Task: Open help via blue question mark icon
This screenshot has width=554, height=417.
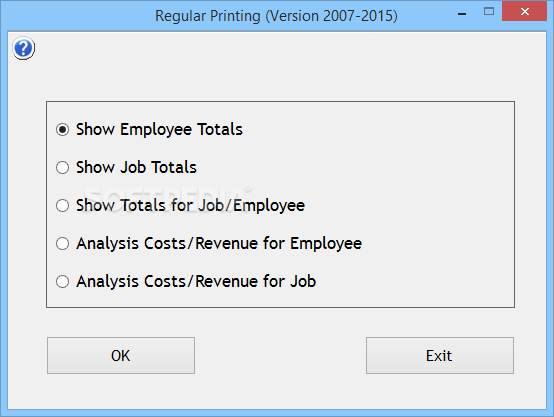Action: (24, 48)
